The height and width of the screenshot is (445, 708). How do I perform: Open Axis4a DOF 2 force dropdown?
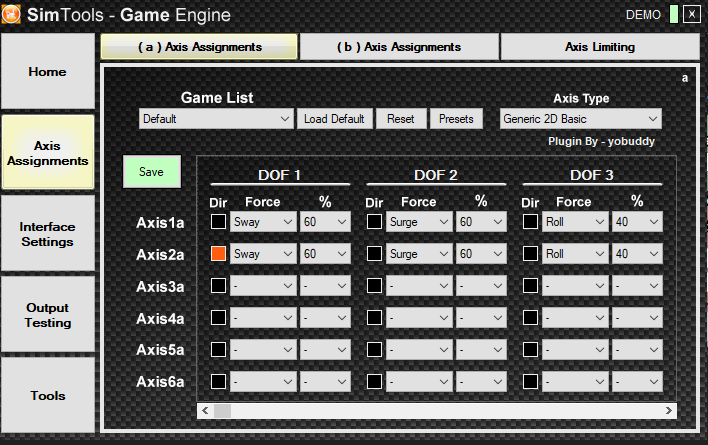(x=419, y=318)
